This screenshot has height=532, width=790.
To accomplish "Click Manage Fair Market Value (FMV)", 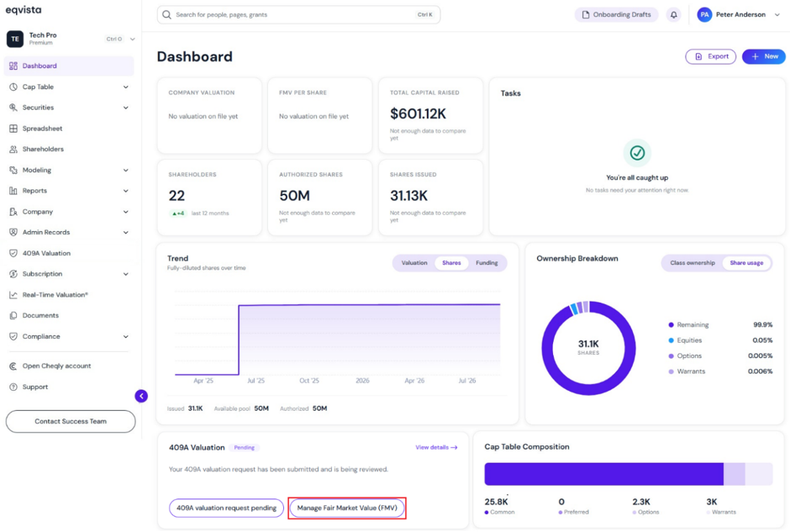I will click(347, 508).
